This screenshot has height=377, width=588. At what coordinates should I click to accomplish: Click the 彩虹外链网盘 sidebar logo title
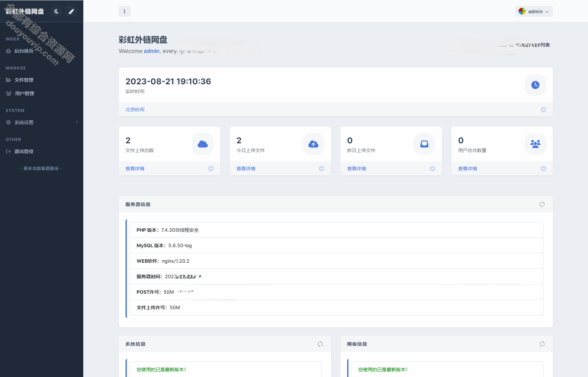pos(25,11)
